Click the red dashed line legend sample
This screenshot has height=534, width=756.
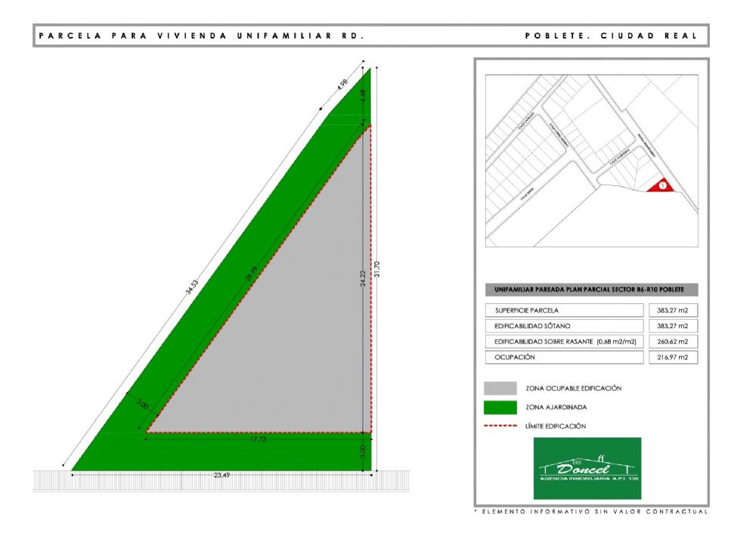[x=500, y=426]
